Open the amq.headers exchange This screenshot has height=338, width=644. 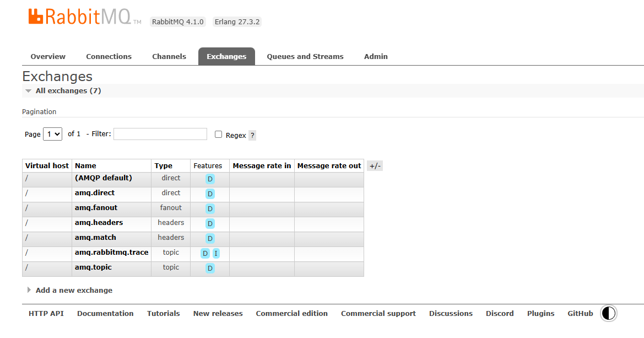(99, 222)
